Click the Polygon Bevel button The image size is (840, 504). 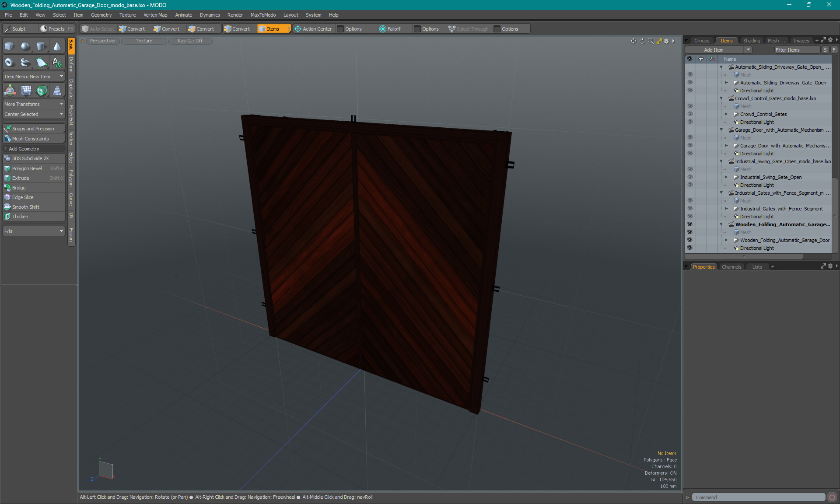click(34, 168)
